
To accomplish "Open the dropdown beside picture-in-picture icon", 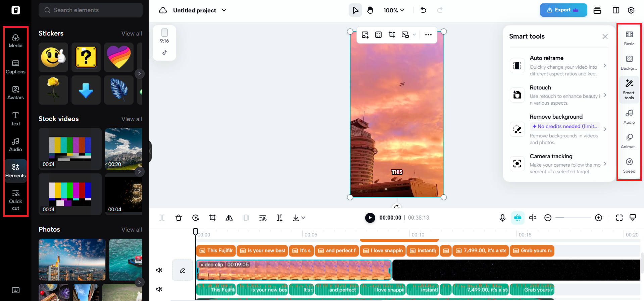I will point(414,35).
